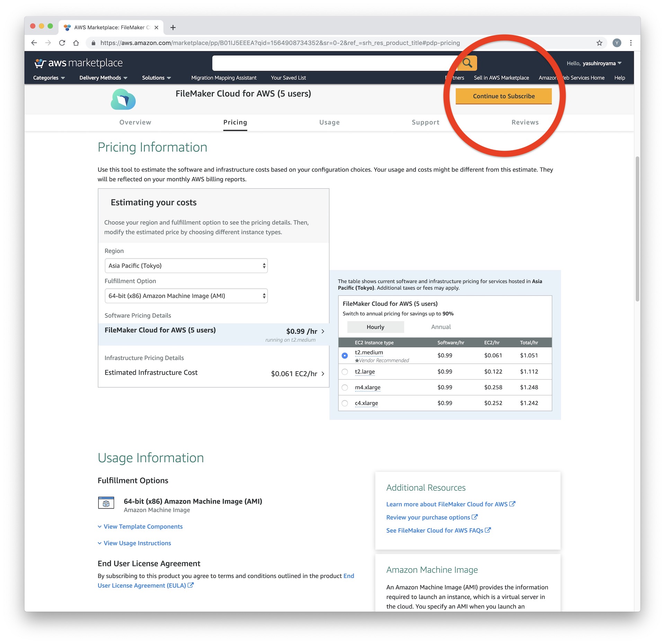Reload the page in the browser
The image size is (665, 644).
click(x=62, y=43)
